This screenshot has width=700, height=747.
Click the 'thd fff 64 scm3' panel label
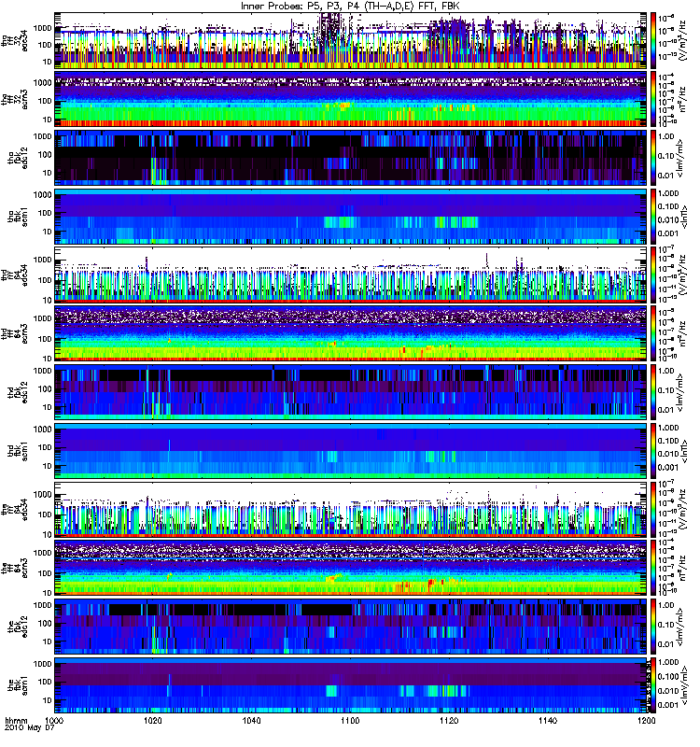tap(15, 333)
